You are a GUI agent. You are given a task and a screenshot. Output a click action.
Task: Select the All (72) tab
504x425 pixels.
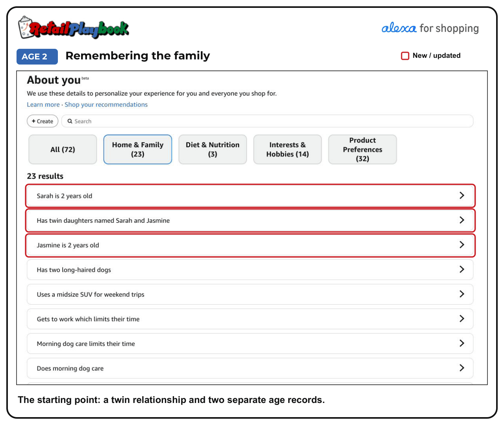click(63, 150)
